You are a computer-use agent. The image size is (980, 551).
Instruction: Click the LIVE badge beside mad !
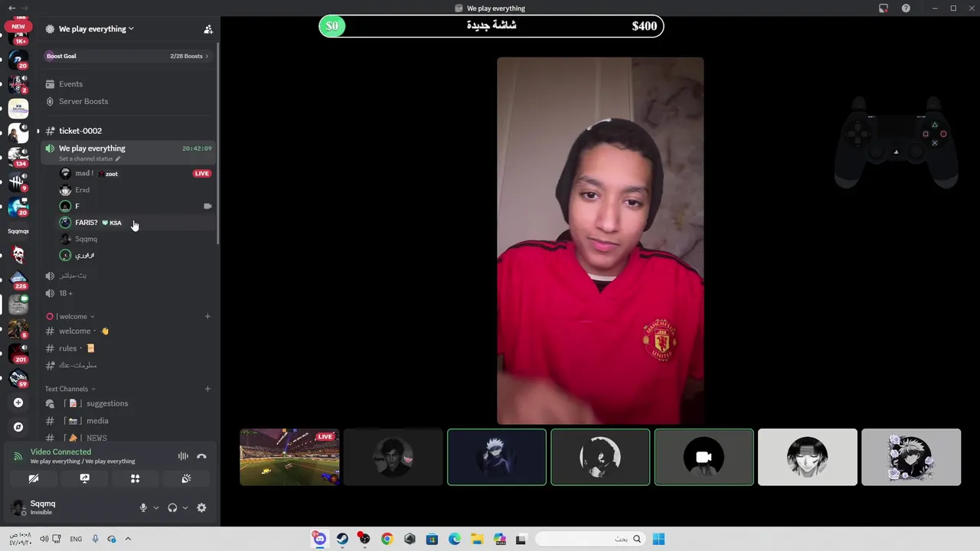[x=201, y=174]
